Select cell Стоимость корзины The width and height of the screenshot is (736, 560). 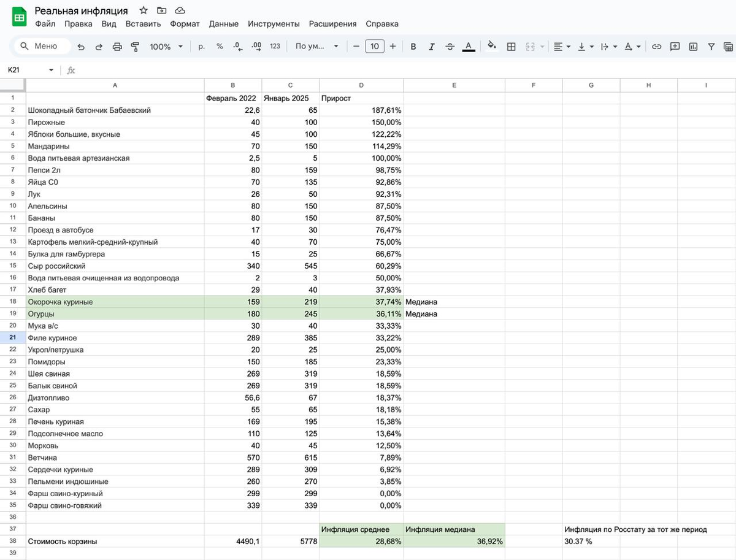[x=115, y=542]
